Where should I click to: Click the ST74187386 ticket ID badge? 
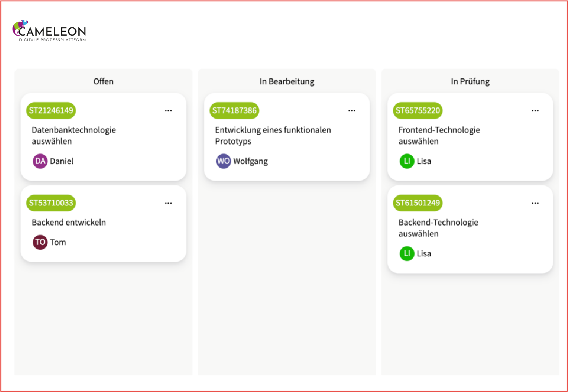(x=234, y=111)
